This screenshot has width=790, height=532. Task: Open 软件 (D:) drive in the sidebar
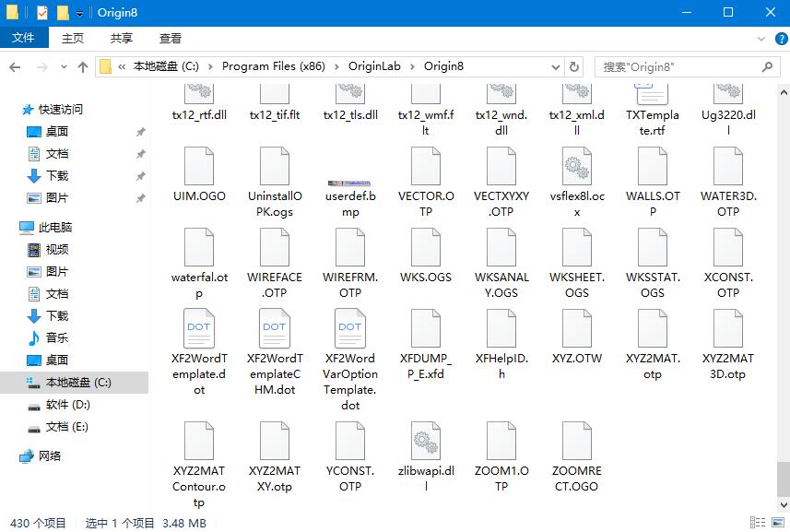point(67,405)
